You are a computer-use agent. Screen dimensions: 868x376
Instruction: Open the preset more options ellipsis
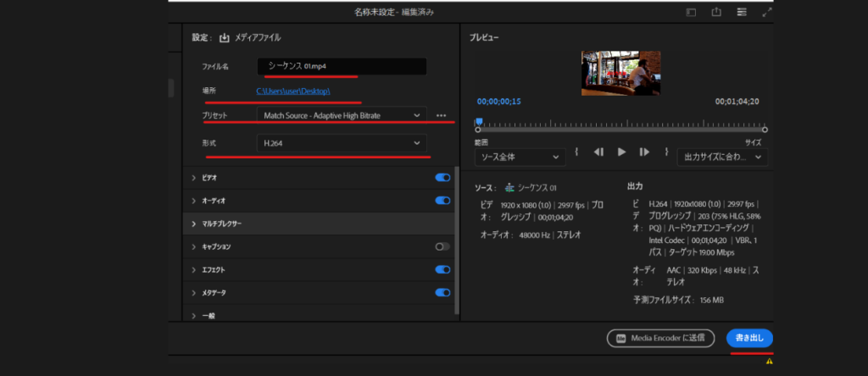point(441,114)
